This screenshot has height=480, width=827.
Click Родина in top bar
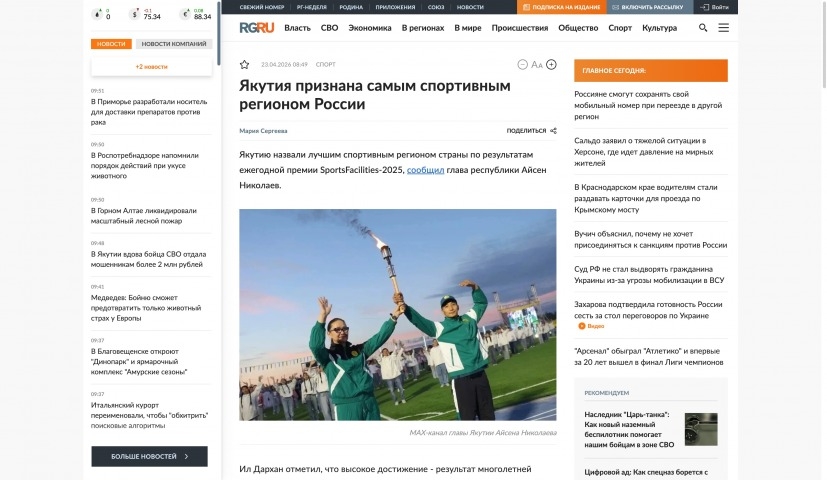pos(351,7)
